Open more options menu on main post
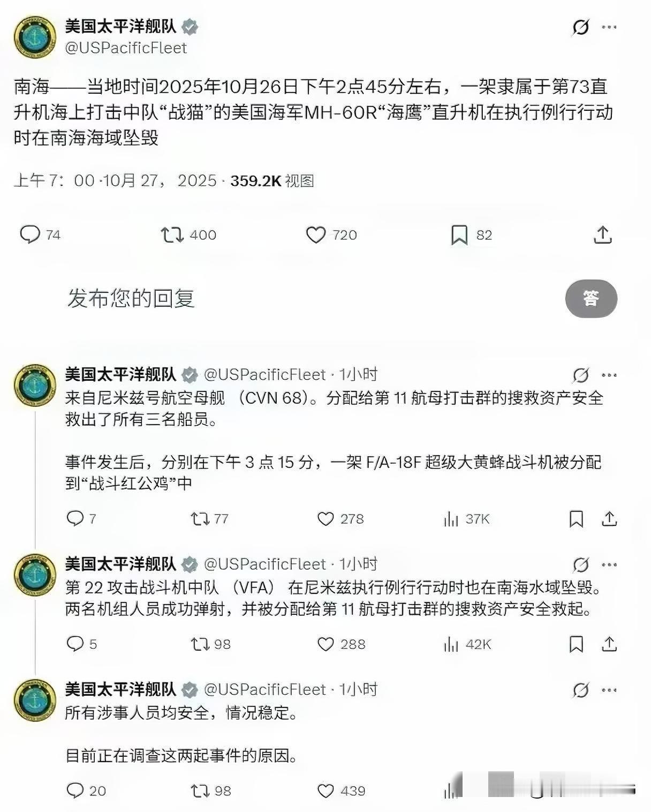Viewport: 651px width, 812px height. click(609, 27)
